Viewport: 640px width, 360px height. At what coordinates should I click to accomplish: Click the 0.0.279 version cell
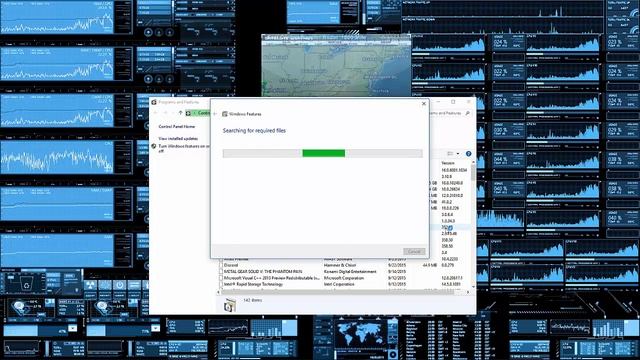(x=448, y=265)
